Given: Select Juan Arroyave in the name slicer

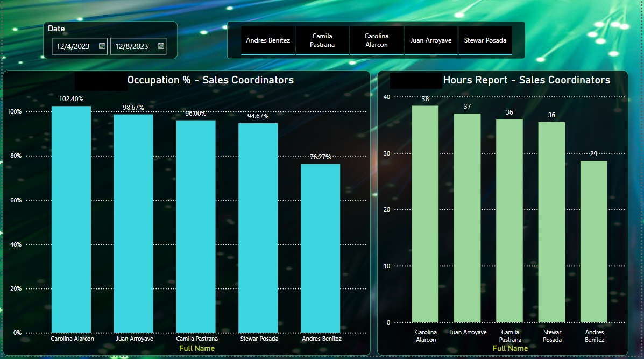Looking at the screenshot, I should pos(430,40).
